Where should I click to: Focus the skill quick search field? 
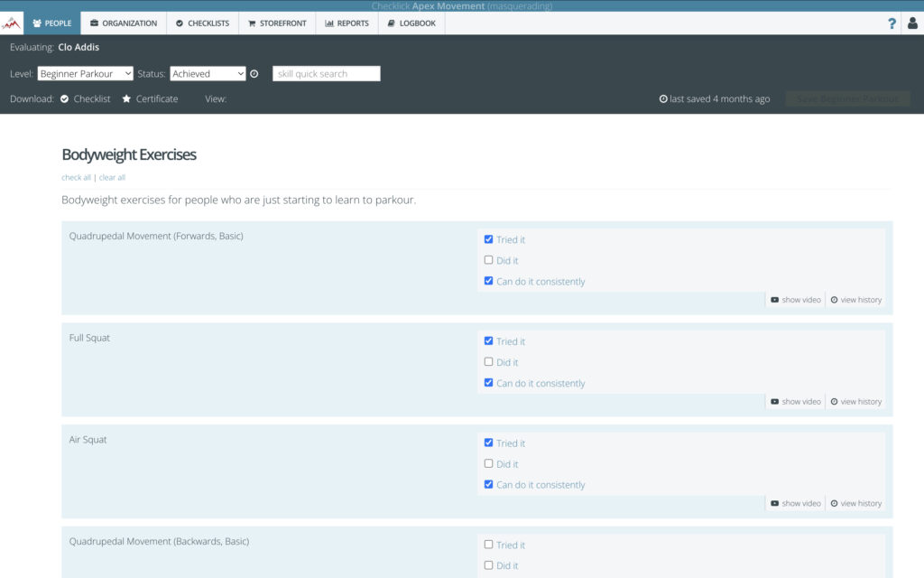click(326, 74)
